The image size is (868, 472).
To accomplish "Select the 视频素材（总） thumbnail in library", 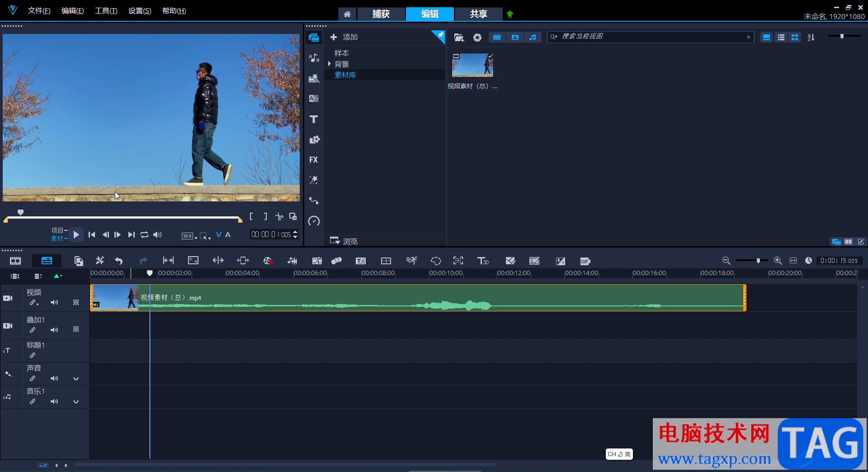I will click(472, 65).
